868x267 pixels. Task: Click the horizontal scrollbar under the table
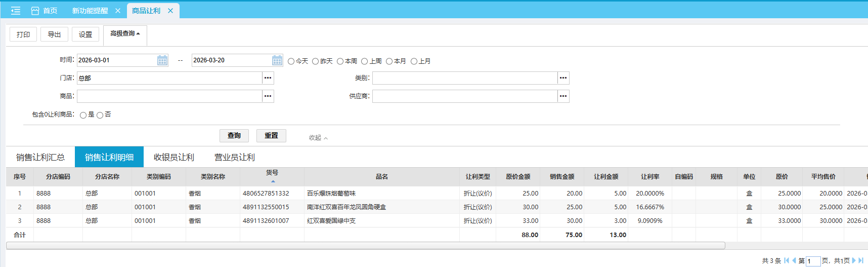click(x=365, y=246)
